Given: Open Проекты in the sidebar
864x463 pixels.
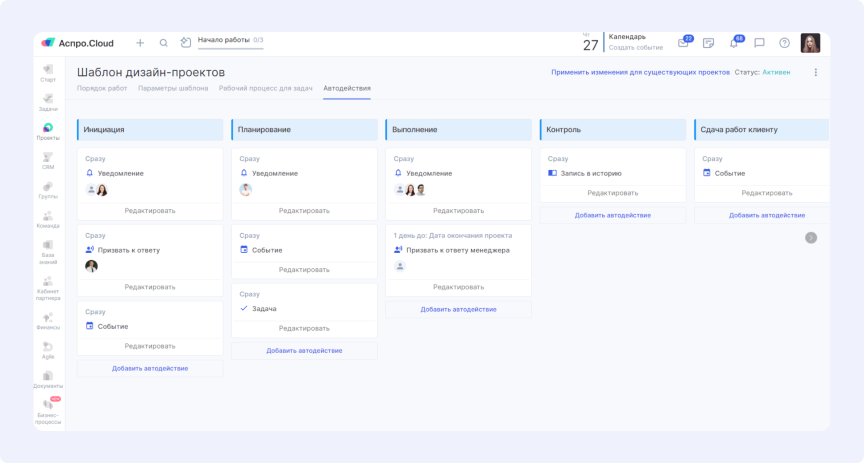Looking at the screenshot, I should (x=48, y=132).
